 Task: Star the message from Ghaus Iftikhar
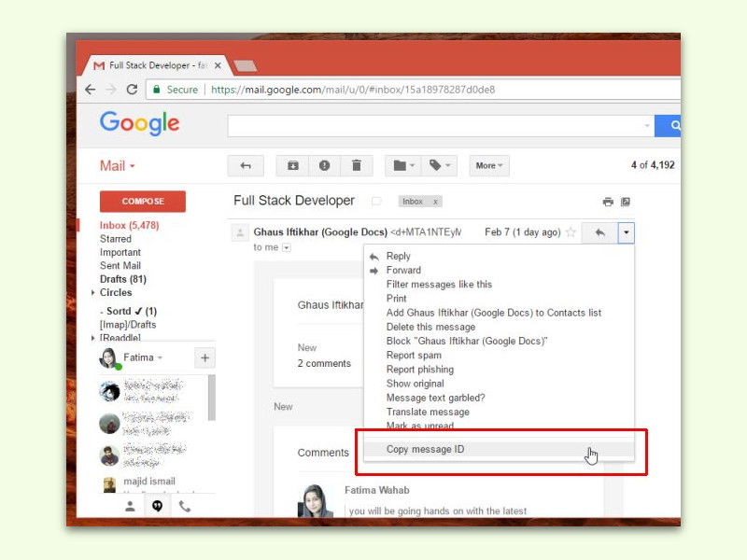click(571, 232)
